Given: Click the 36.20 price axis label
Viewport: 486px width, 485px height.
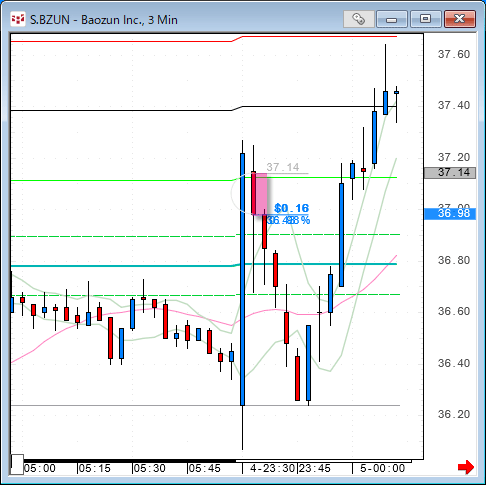Looking at the screenshot, I should tap(454, 414).
